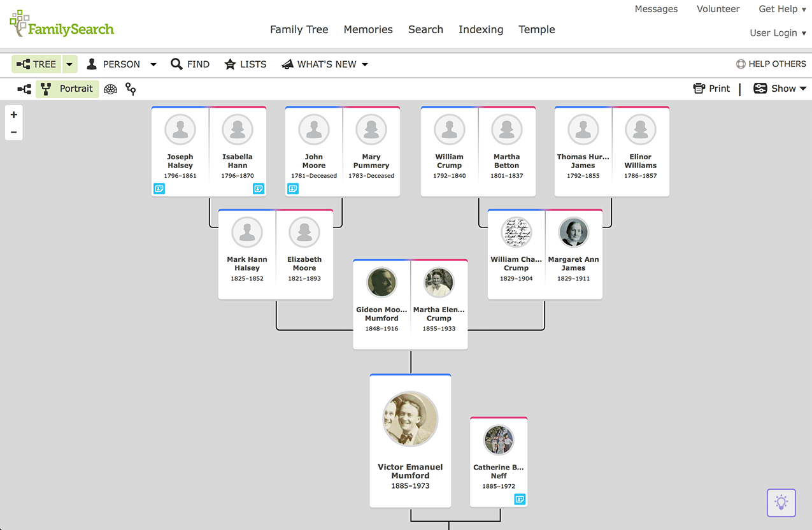Open the fan chart view
This screenshot has width=812, height=530.
click(x=110, y=89)
